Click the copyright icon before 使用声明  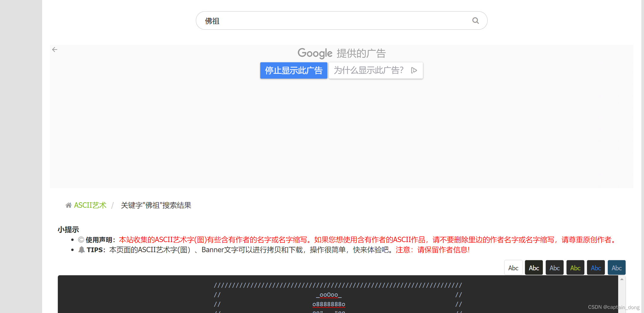pyautogui.click(x=81, y=240)
